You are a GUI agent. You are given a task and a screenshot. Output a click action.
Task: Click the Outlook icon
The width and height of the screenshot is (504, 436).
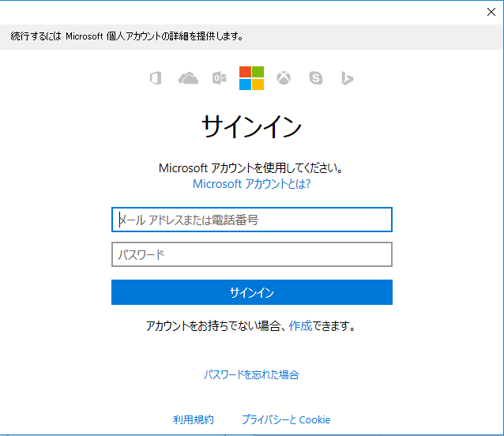[x=220, y=78]
